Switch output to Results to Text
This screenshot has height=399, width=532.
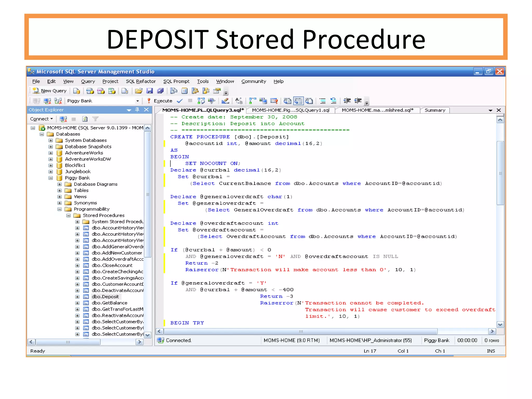tap(287, 101)
